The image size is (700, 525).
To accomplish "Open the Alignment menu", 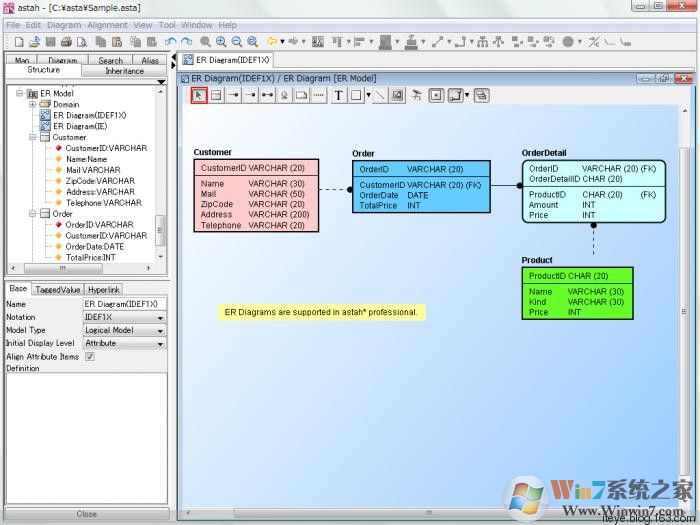I will (x=107, y=25).
